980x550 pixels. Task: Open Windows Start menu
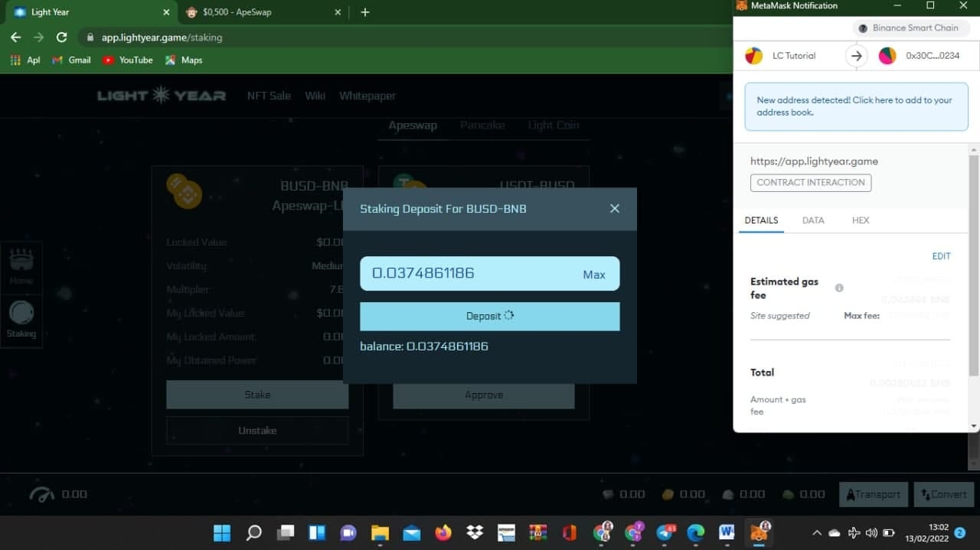pyautogui.click(x=221, y=532)
